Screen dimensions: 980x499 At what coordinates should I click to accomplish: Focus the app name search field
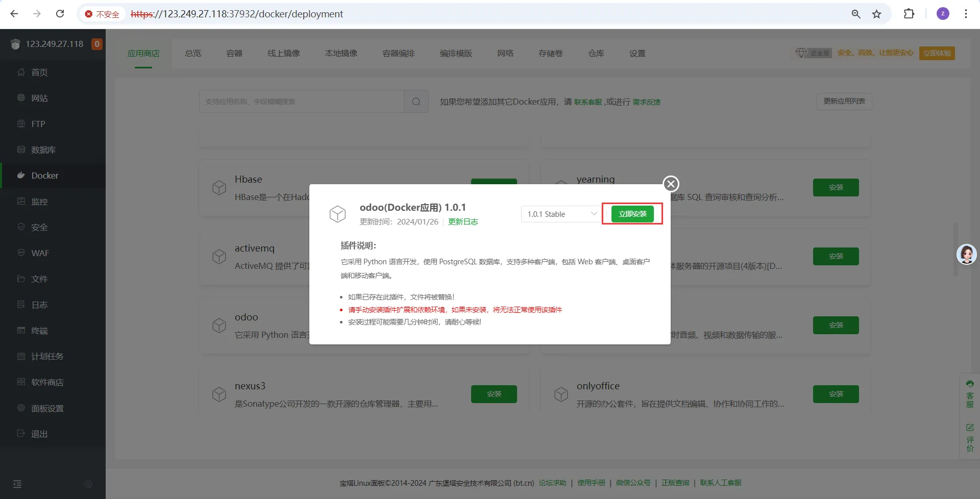[302, 102]
